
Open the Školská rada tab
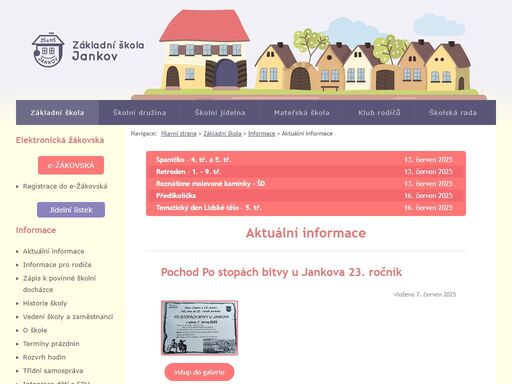click(453, 113)
